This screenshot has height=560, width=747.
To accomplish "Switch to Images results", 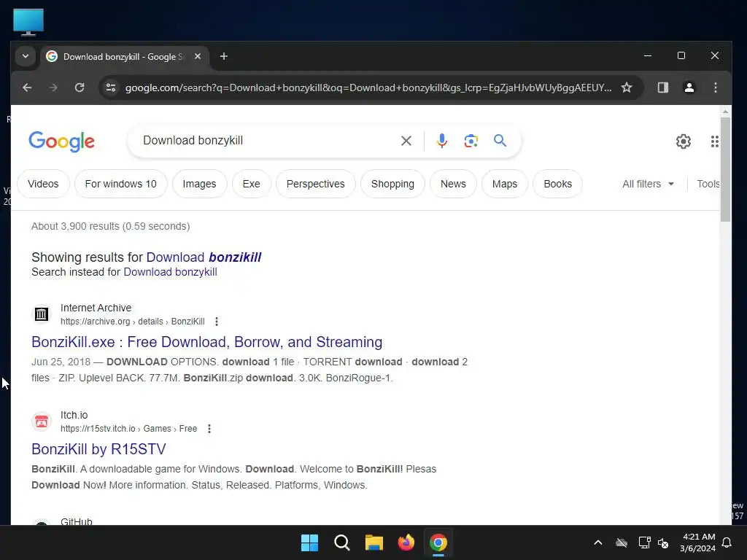I will [x=199, y=184].
